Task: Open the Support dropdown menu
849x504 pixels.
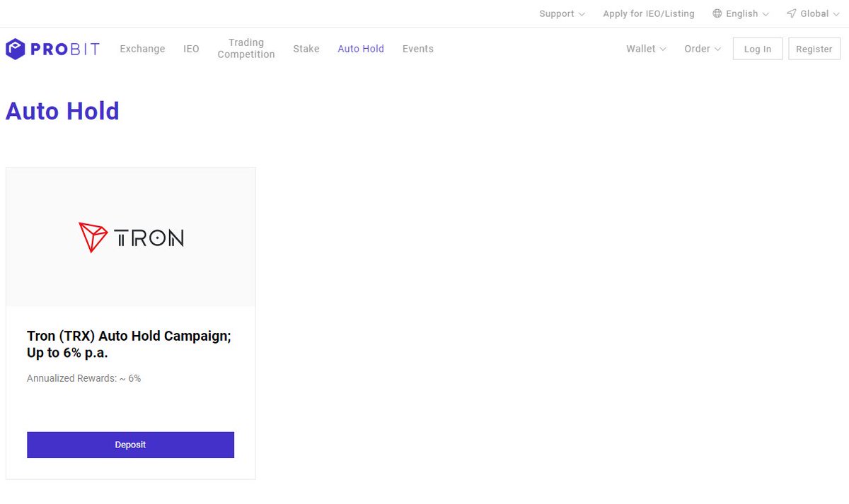Action: [x=562, y=13]
